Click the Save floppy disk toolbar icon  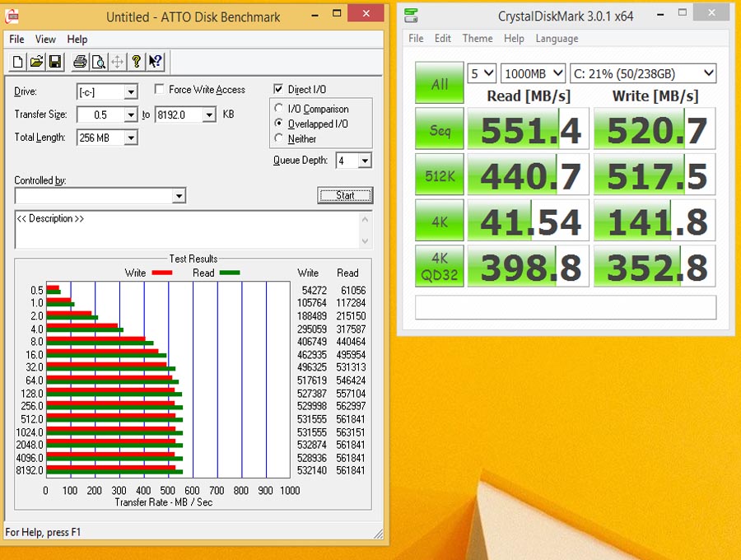(x=55, y=62)
